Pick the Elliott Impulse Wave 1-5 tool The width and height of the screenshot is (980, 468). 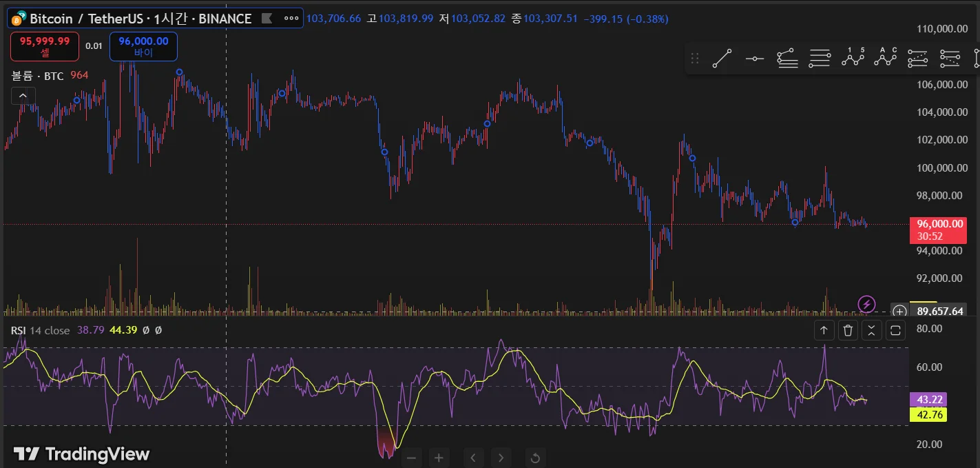coord(853,58)
